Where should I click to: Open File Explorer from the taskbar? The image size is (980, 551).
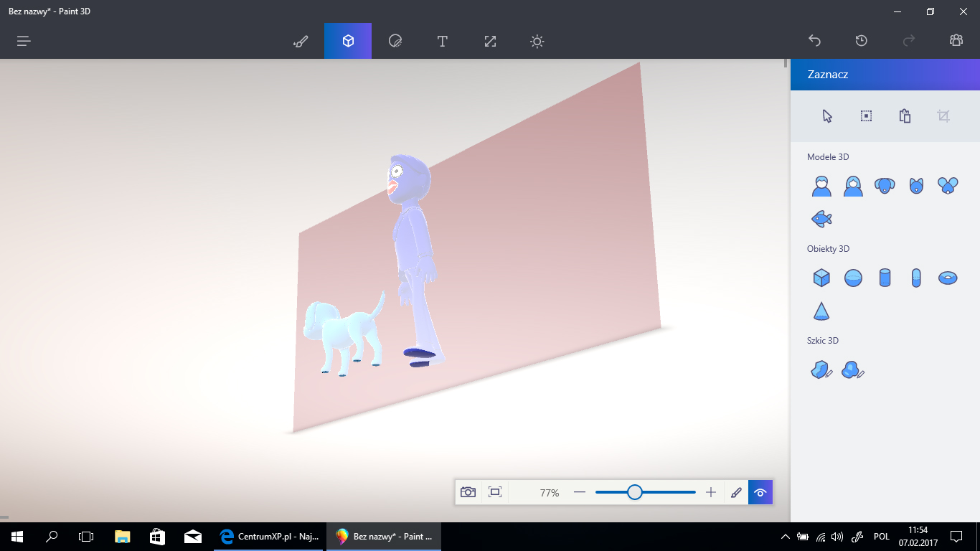123,536
